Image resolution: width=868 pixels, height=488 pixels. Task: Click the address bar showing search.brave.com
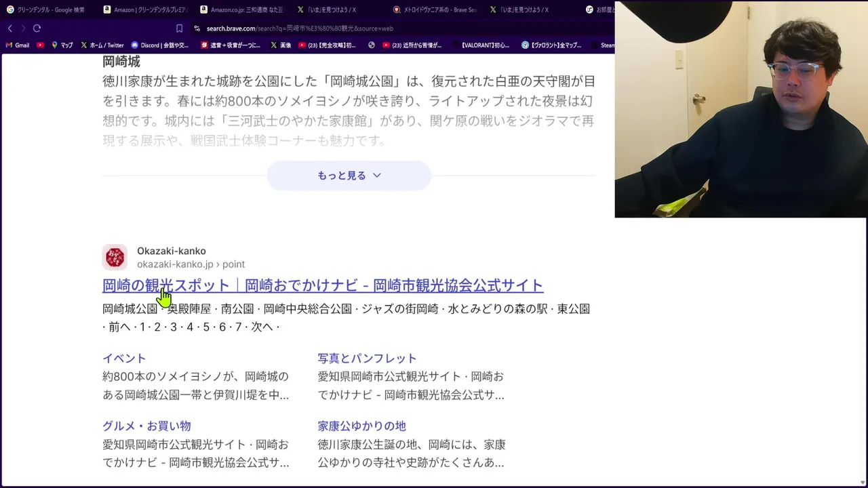click(300, 28)
